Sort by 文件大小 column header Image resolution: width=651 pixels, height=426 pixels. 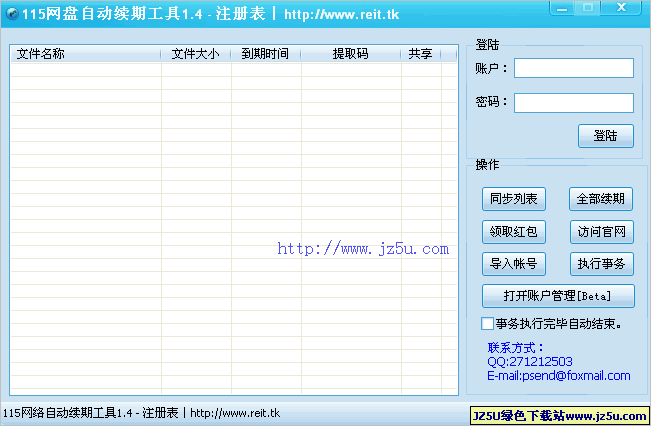[x=196, y=54]
